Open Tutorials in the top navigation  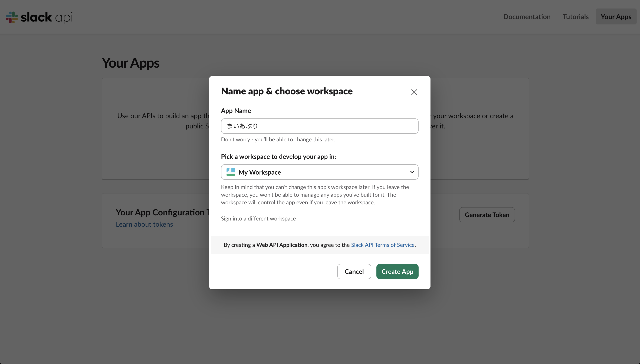click(x=575, y=17)
